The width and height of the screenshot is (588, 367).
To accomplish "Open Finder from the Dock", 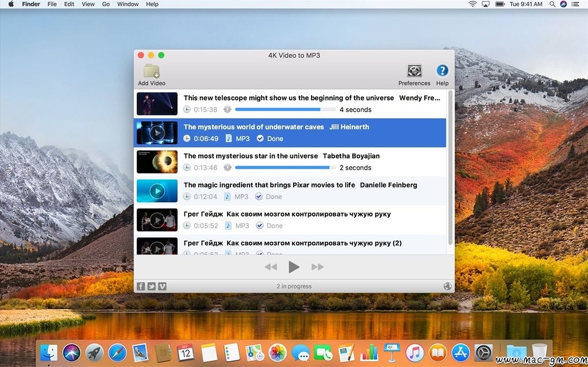I will tap(49, 353).
